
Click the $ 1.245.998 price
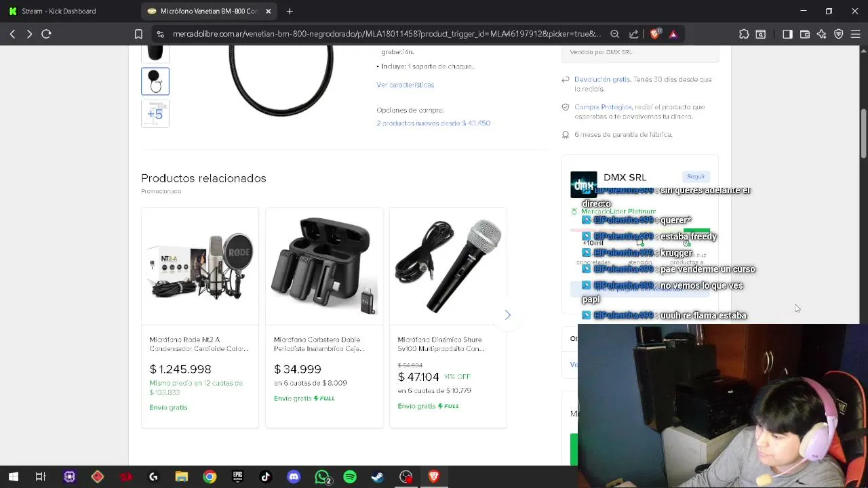[x=180, y=369]
